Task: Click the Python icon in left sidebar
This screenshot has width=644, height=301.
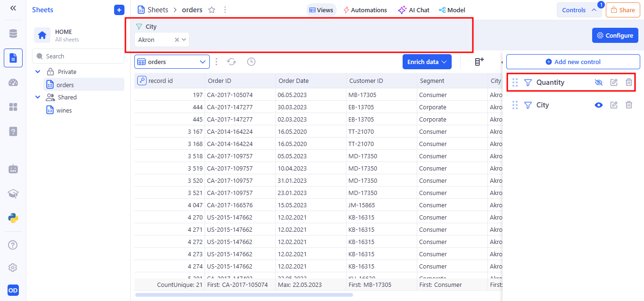Action: 13,218
